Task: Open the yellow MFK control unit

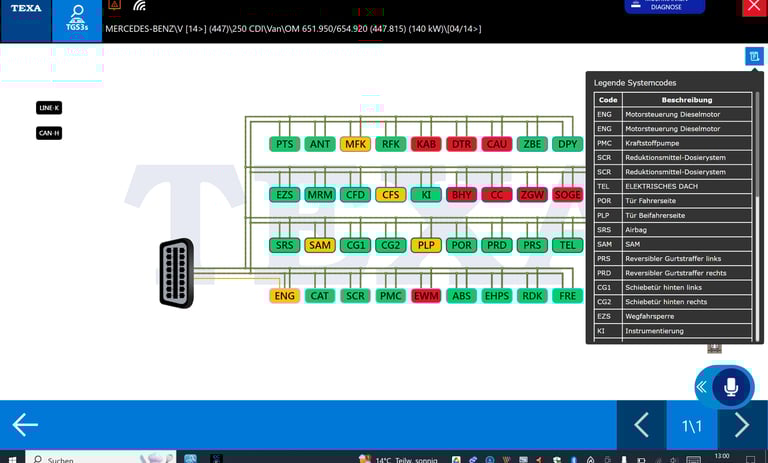Action: click(355, 144)
